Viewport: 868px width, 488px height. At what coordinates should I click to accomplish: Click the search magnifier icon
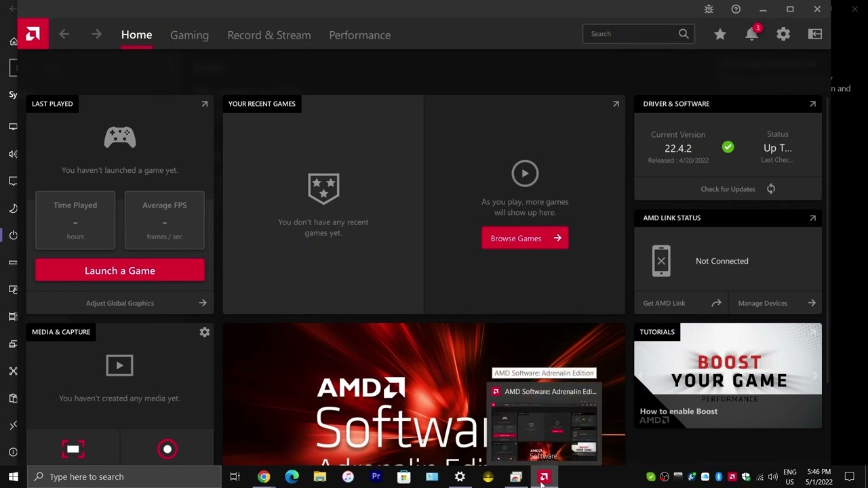[684, 34]
